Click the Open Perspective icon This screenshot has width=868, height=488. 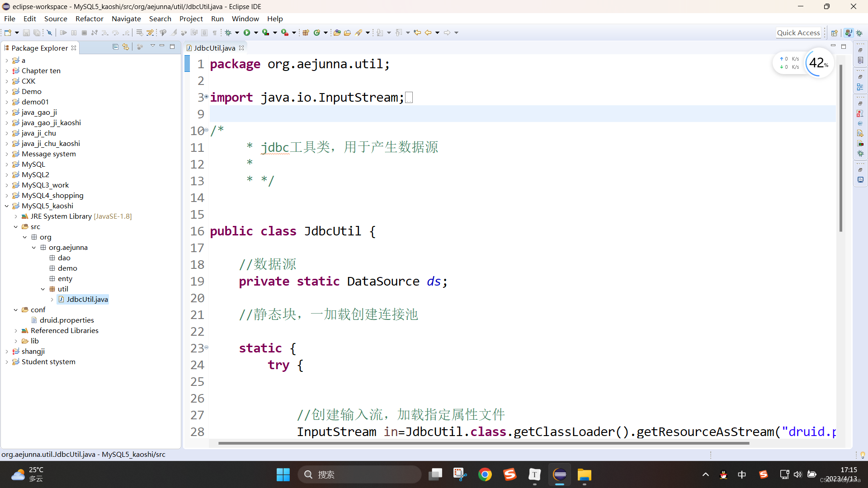click(835, 33)
